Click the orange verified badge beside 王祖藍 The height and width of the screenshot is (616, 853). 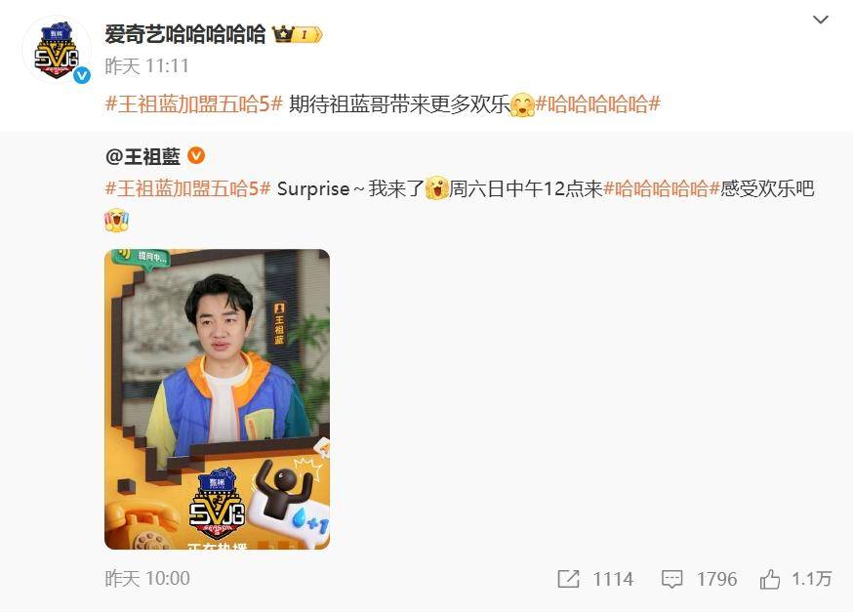click(x=196, y=156)
